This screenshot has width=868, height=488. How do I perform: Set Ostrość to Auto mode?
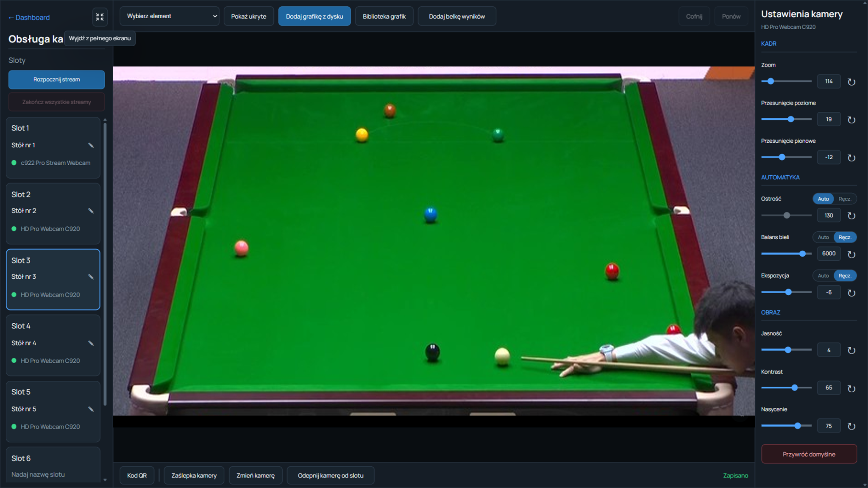click(823, 199)
